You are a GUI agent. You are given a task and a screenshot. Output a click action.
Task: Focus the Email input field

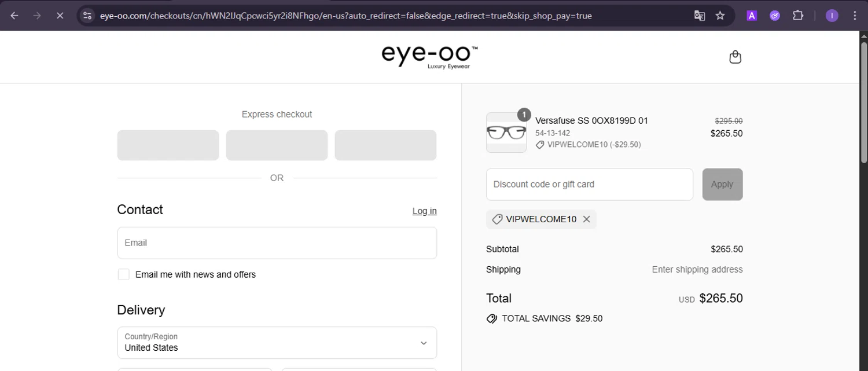tap(277, 243)
